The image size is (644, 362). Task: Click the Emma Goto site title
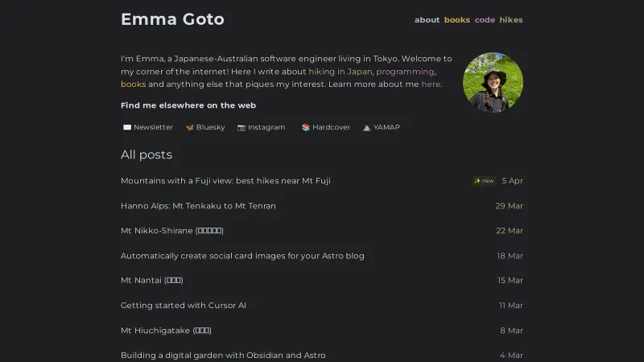[172, 19]
